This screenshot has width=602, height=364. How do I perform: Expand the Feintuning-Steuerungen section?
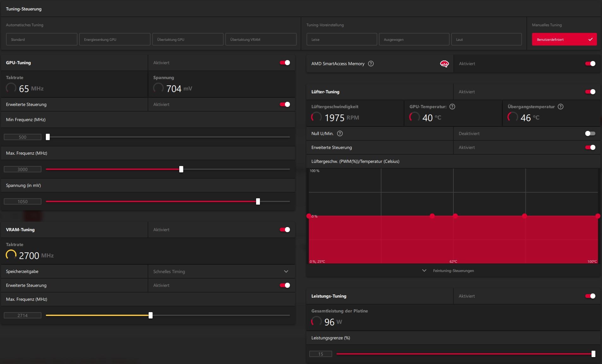[448, 271]
